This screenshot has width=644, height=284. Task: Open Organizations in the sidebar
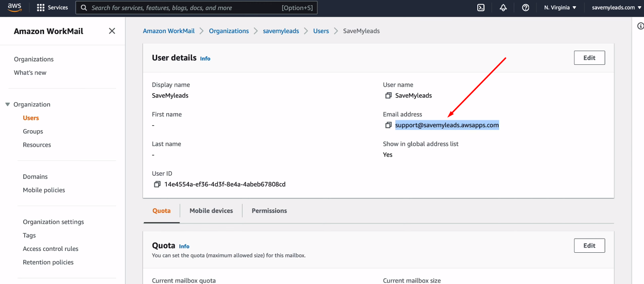pyautogui.click(x=34, y=59)
